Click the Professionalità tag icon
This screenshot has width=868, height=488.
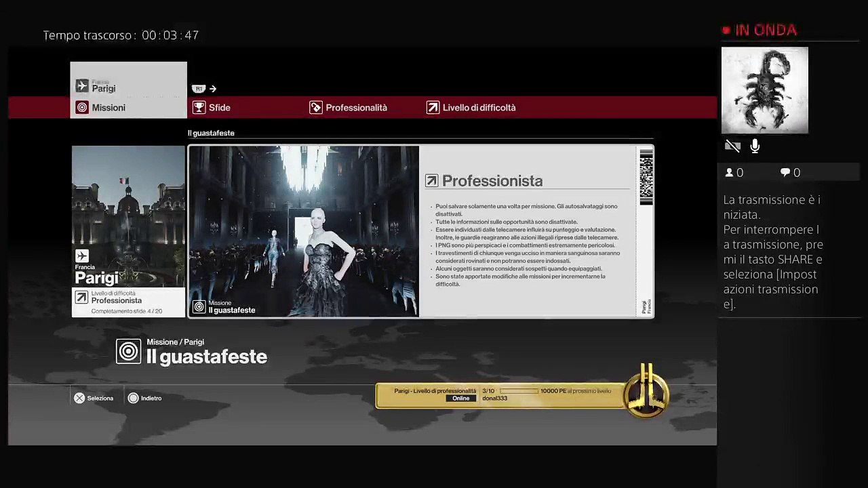click(316, 108)
